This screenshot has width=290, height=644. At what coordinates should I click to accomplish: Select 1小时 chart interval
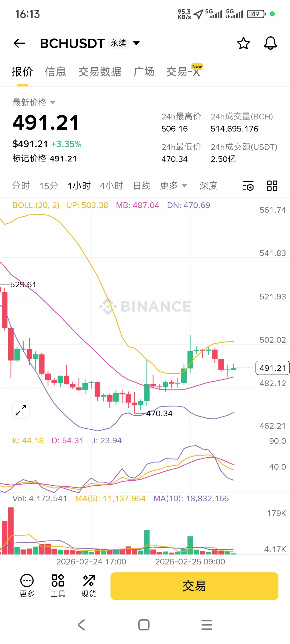click(x=79, y=186)
